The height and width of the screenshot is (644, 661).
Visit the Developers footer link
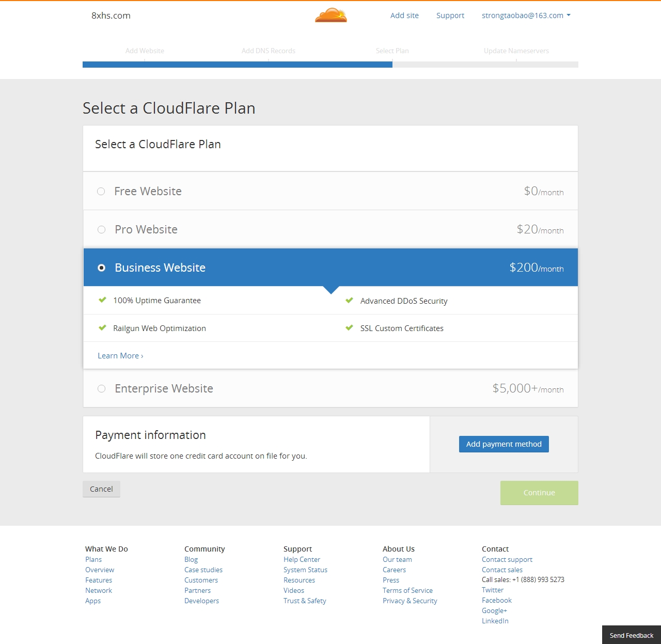(201, 601)
